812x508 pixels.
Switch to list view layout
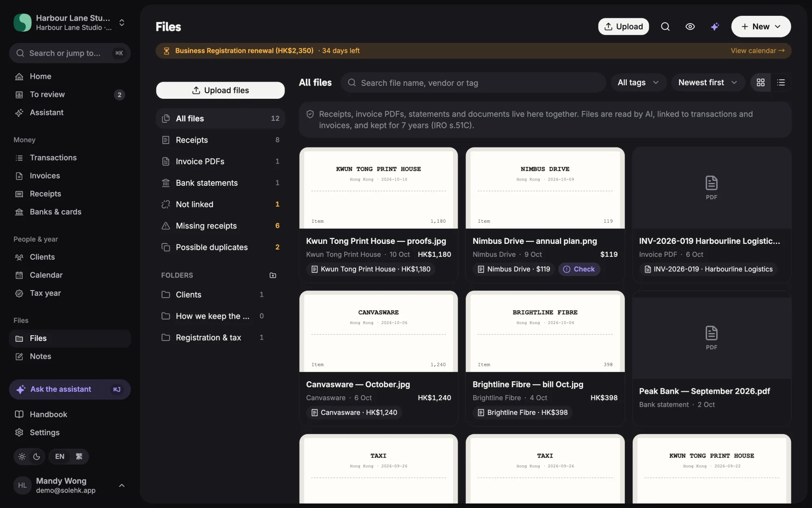click(781, 82)
